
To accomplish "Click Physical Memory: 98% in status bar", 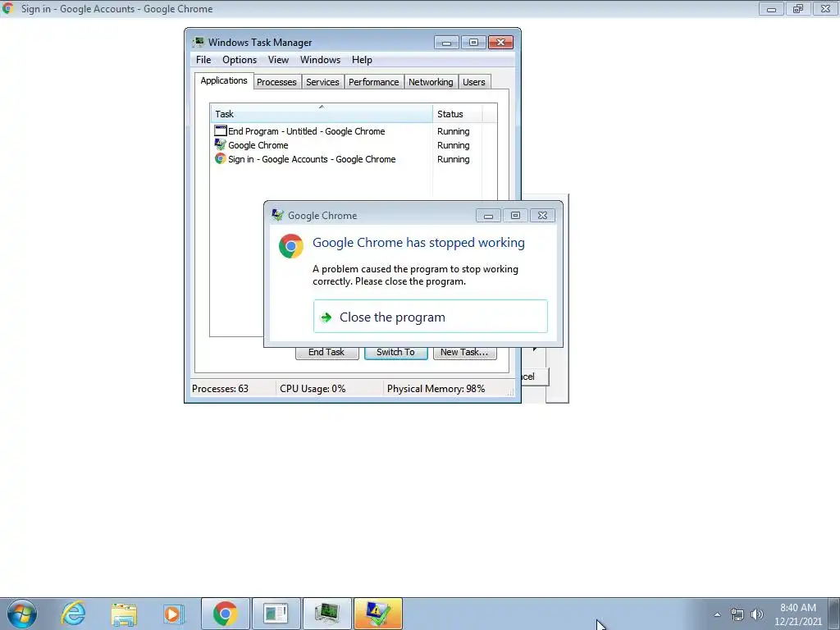I will (x=436, y=388).
